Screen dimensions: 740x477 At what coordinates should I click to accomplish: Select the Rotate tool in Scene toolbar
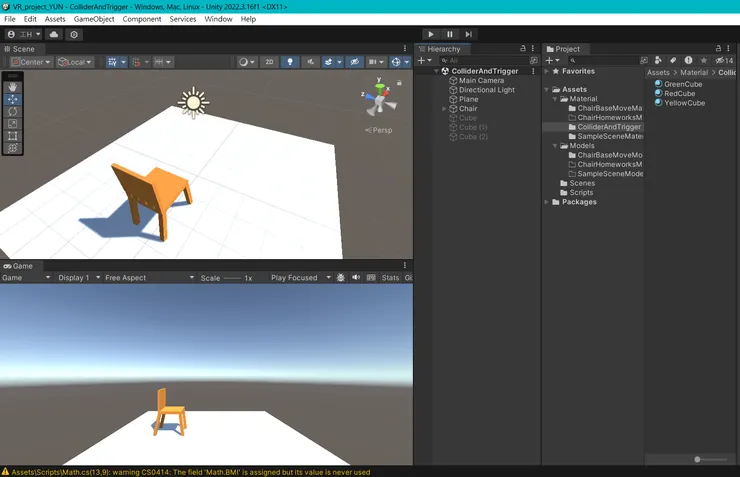pyautogui.click(x=12, y=111)
